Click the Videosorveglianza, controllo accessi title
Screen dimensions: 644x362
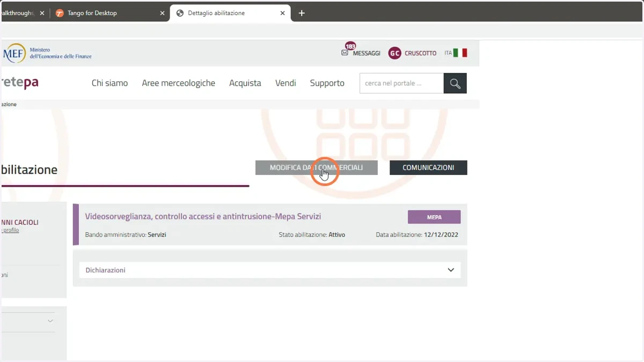coord(203,217)
